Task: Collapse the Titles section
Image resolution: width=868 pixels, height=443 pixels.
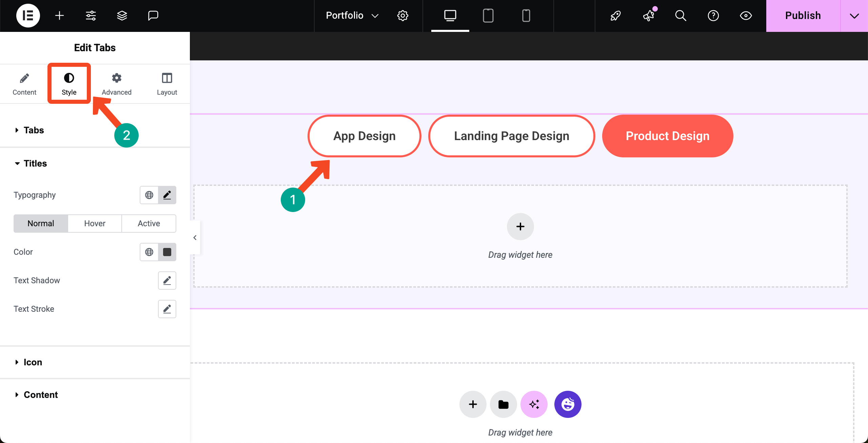Action: (x=95, y=163)
